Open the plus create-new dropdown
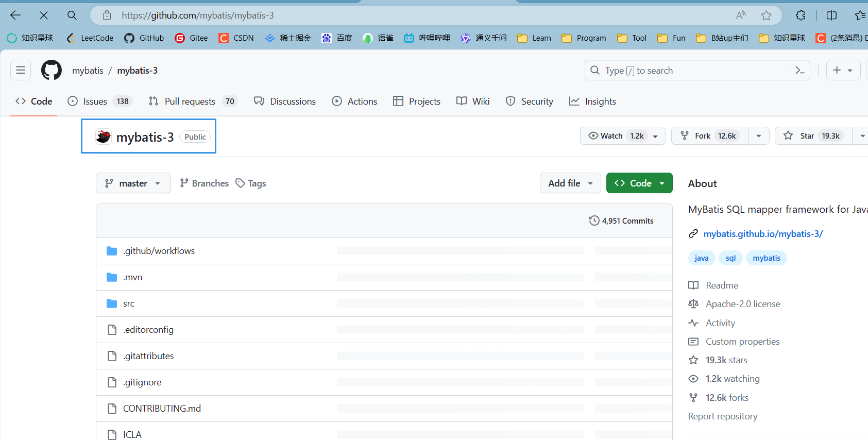Image resolution: width=868 pixels, height=440 pixels. [x=843, y=70]
